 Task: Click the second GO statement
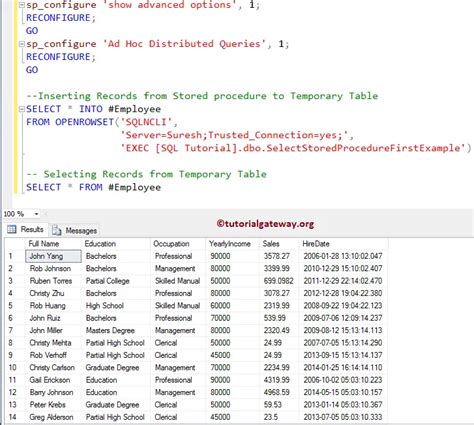click(x=32, y=70)
